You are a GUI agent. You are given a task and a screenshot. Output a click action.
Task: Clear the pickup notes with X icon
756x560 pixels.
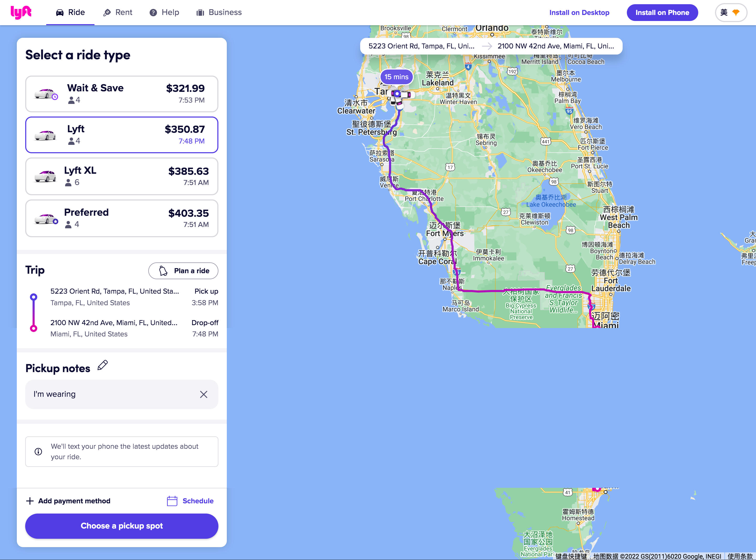click(x=203, y=394)
